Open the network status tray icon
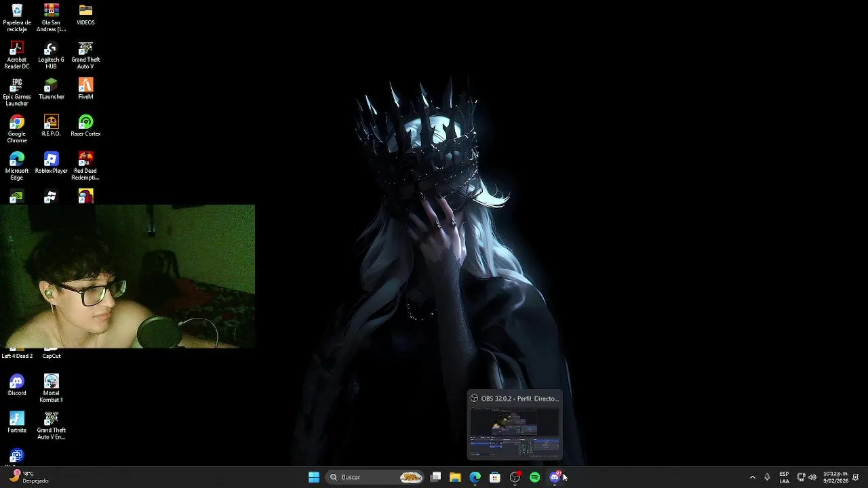The width and height of the screenshot is (868, 488). click(x=801, y=477)
